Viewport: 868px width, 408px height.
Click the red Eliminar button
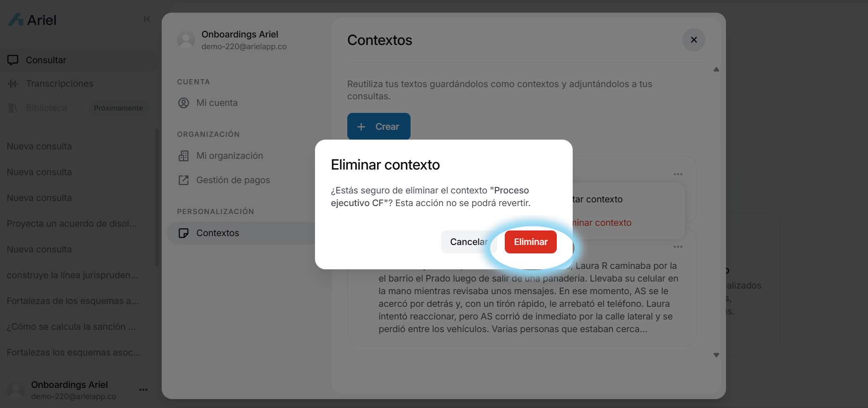coord(531,242)
